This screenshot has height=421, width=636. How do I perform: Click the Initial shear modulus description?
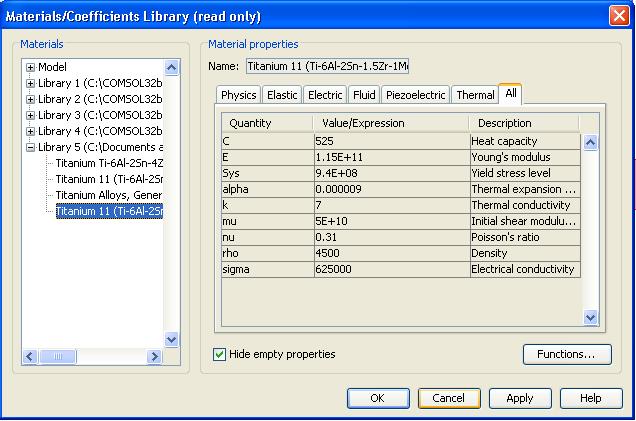525,221
